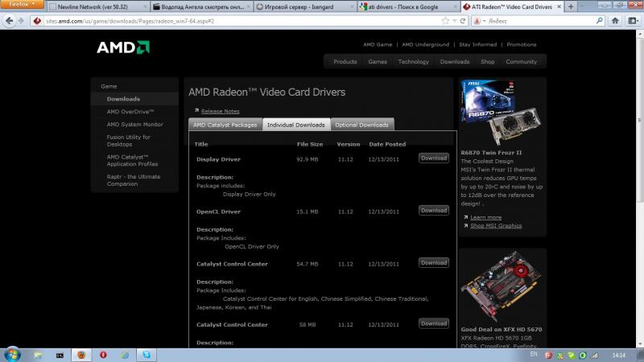The image size is (644, 362).
Task: Open the Windows Start button
Action: pyautogui.click(x=12, y=354)
